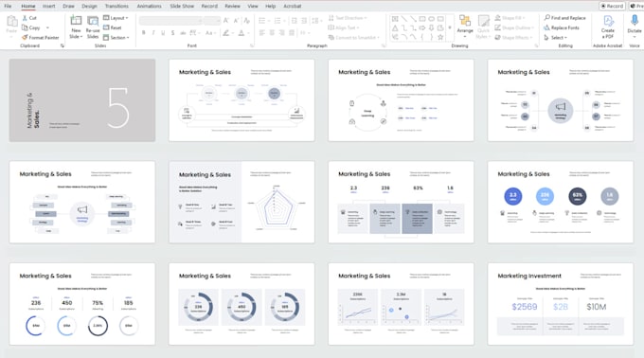This screenshot has width=644, height=358.
Task: Select gray section title slide with number 5
Action: (82, 100)
